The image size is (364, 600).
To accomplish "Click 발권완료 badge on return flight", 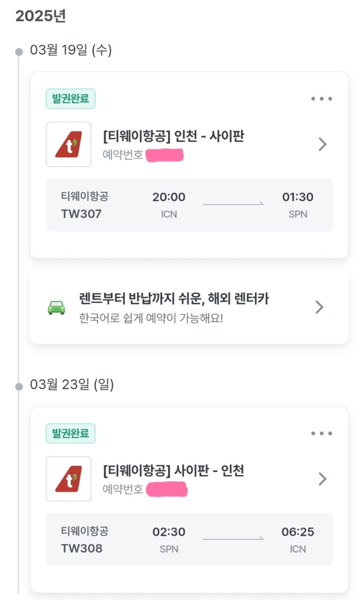I will tap(71, 433).
